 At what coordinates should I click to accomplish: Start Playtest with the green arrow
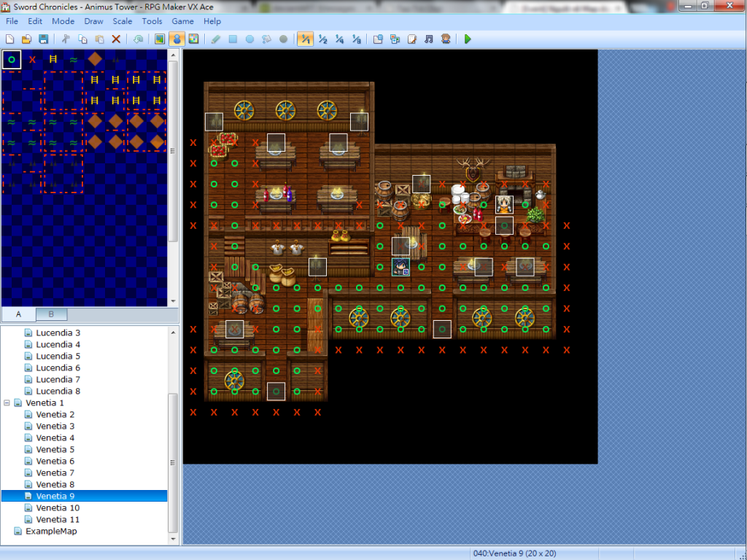pos(468,39)
